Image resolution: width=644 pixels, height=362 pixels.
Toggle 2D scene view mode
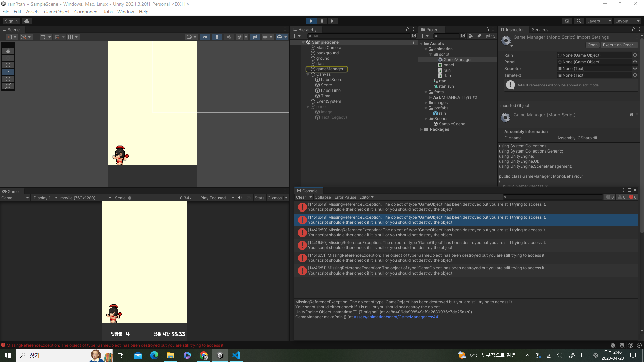205,37
